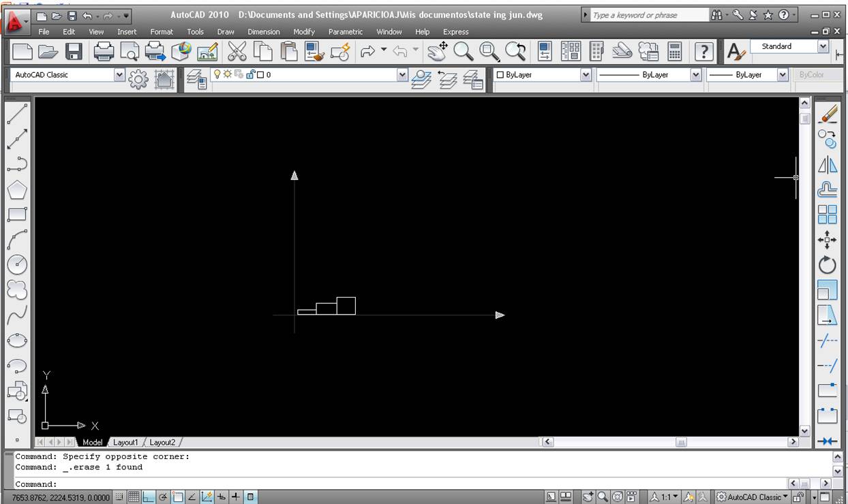Click the annotation scale 1:1 button

point(663,497)
